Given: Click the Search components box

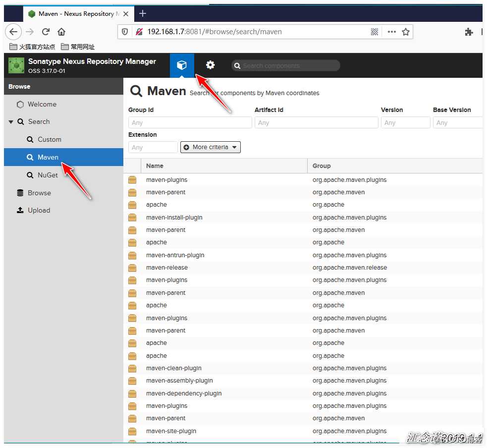Looking at the screenshot, I should (x=286, y=65).
